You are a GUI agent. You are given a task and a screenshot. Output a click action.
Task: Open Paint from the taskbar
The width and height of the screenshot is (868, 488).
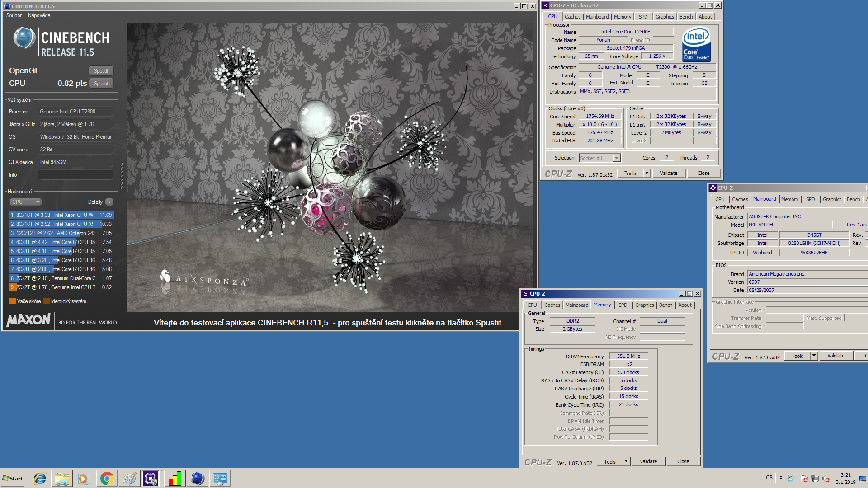point(129,479)
